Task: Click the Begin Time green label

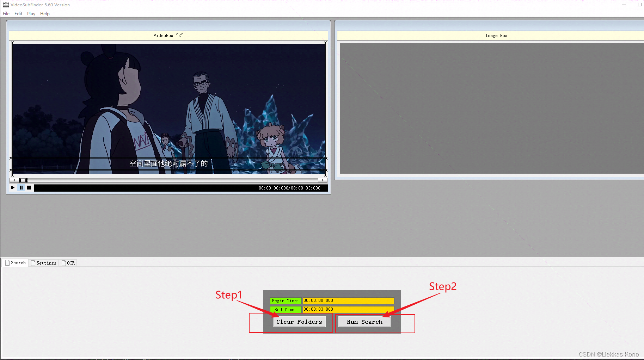Action: point(286,301)
